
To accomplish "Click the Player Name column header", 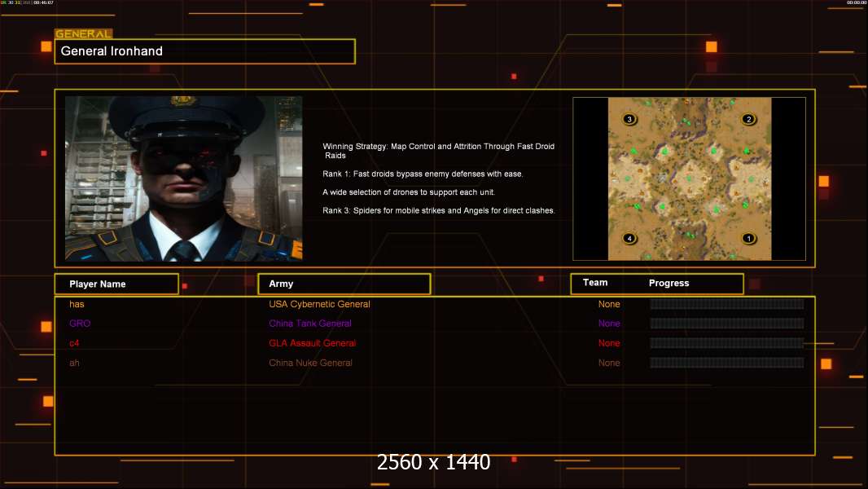I will click(116, 284).
